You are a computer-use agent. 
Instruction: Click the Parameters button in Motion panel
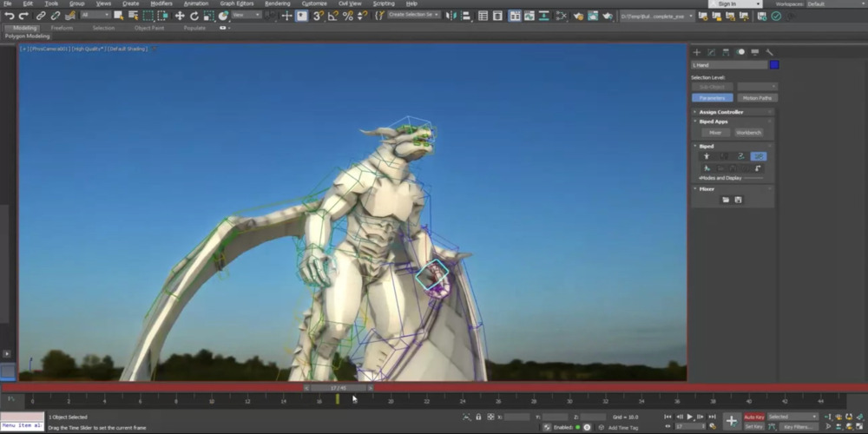pyautogui.click(x=713, y=98)
